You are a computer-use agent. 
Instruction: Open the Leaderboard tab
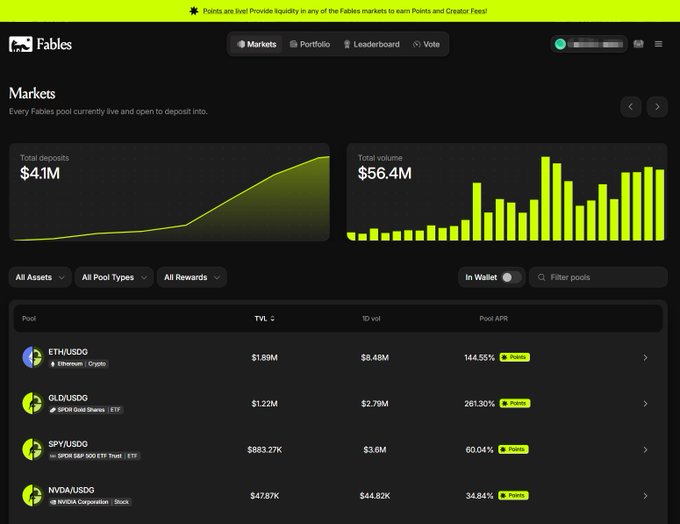pyautogui.click(x=372, y=44)
